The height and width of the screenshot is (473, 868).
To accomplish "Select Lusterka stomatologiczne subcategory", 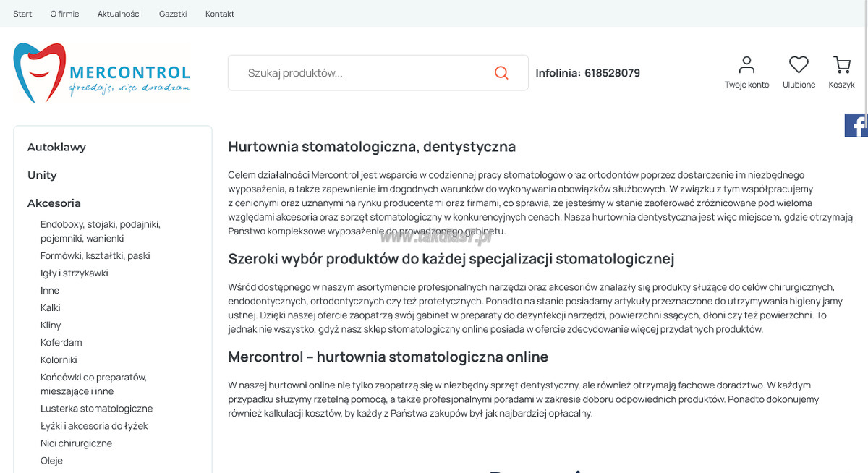I will tap(97, 409).
